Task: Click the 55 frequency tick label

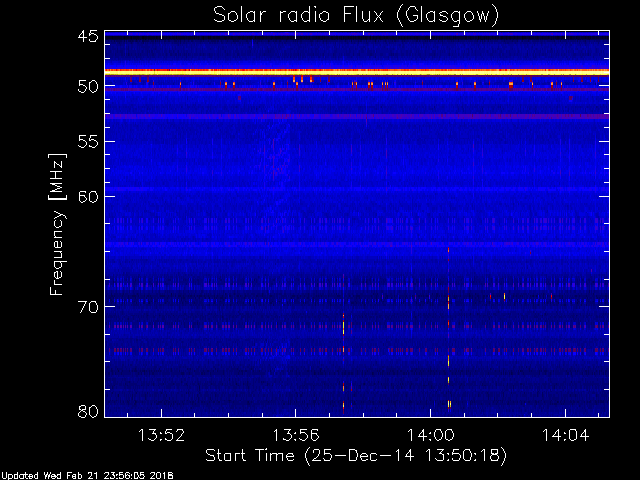Action: (88, 142)
